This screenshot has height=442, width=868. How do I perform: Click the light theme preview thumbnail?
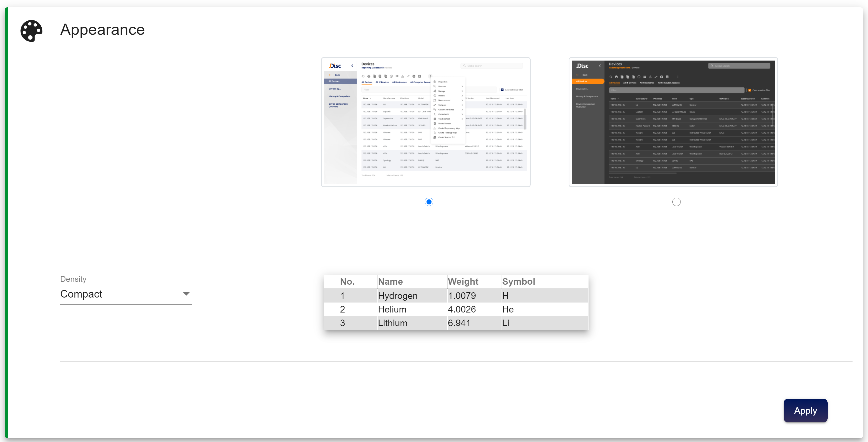click(426, 122)
